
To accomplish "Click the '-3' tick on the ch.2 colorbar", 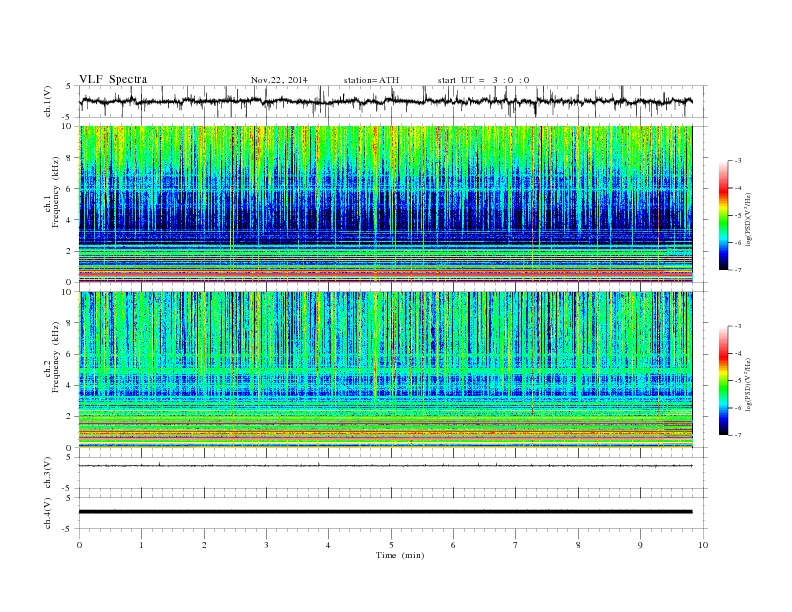I will [x=737, y=326].
